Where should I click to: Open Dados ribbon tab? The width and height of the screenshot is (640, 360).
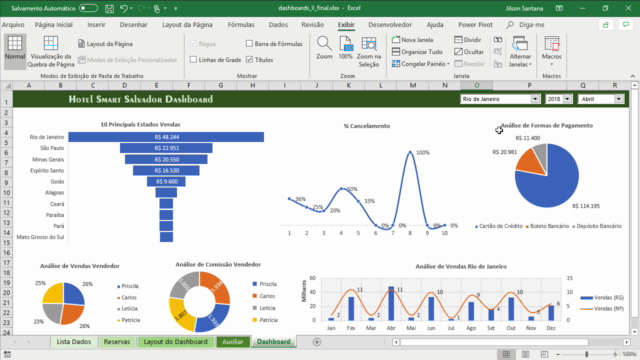(x=278, y=25)
